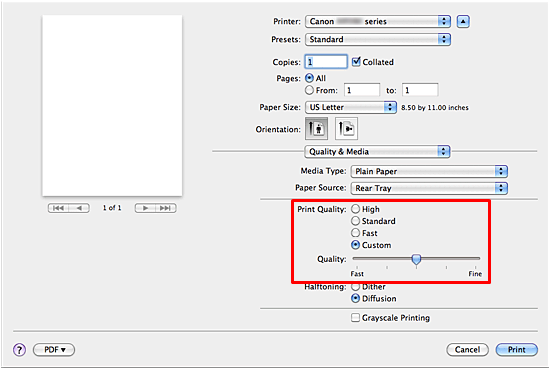550x369 pixels.
Task: Select the All pages radio button
Action: [x=309, y=78]
